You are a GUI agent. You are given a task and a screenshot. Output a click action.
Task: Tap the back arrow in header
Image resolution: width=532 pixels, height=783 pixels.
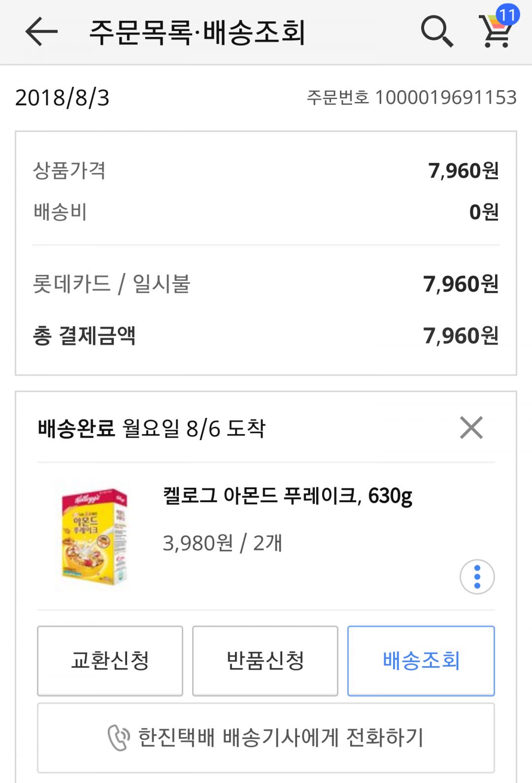41,32
